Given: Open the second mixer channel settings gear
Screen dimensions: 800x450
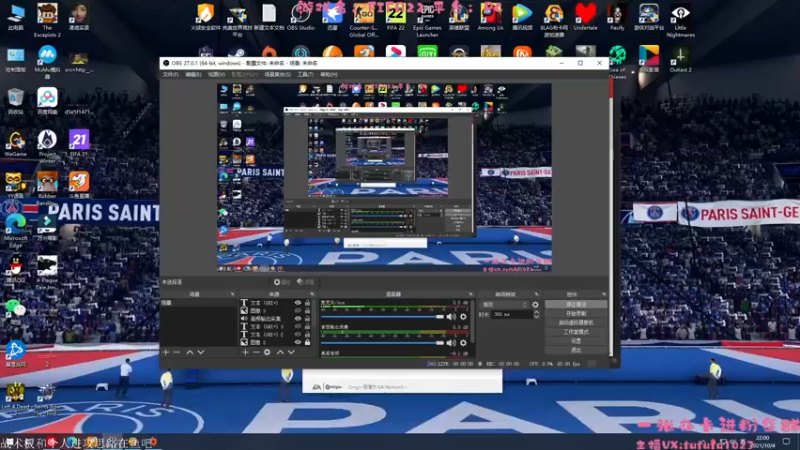Looking at the screenshot, I should coord(463,343).
